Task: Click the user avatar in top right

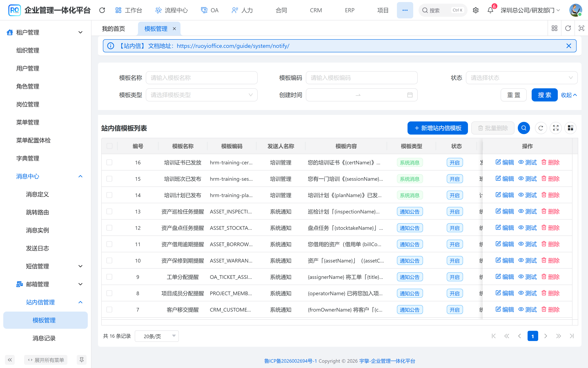Action: point(575,10)
